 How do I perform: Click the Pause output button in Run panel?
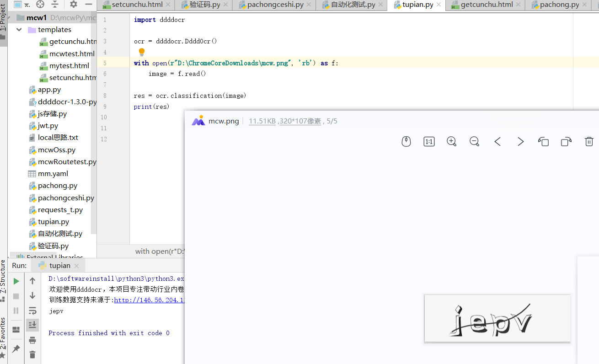(16, 310)
